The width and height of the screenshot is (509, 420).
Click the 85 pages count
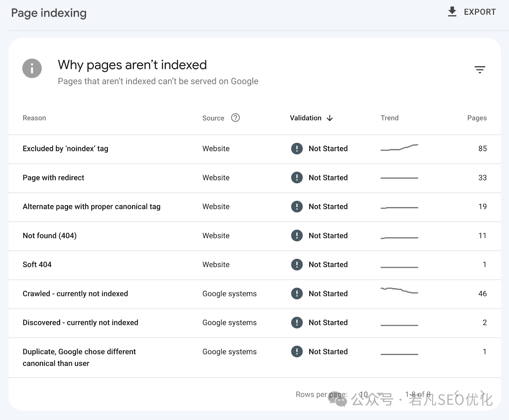click(x=483, y=149)
